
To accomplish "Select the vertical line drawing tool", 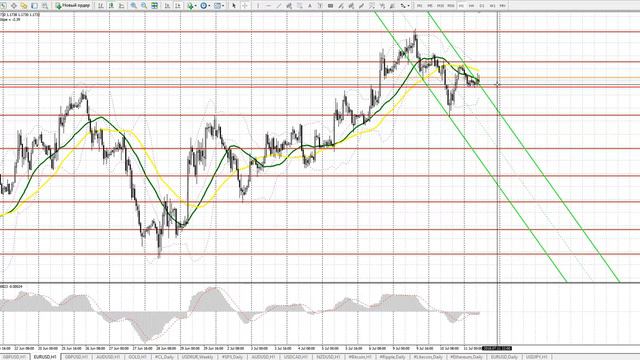I will click(258, 6).
